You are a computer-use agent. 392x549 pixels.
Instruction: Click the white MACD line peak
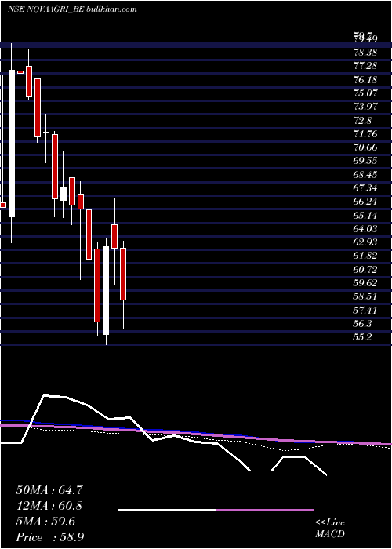coord(45,395)
